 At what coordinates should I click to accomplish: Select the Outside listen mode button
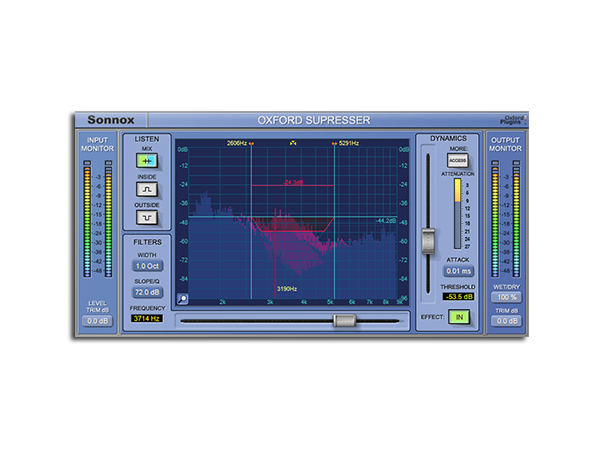(147, 218)
